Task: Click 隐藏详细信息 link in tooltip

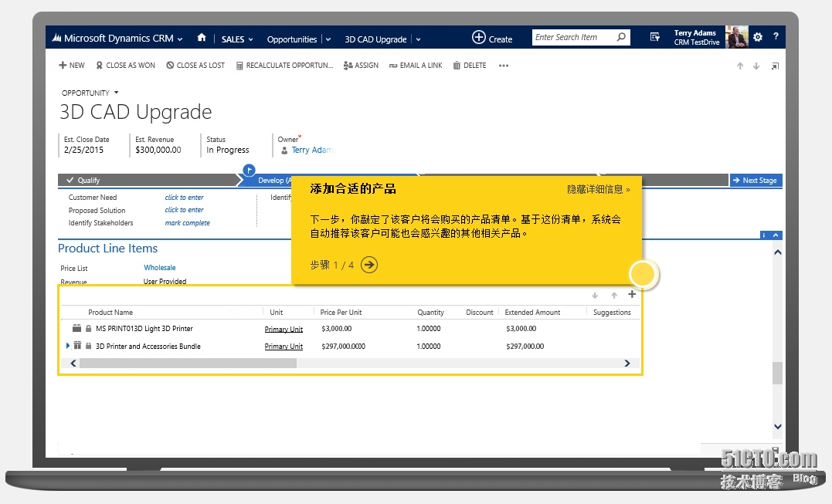Action: (599, 189)
